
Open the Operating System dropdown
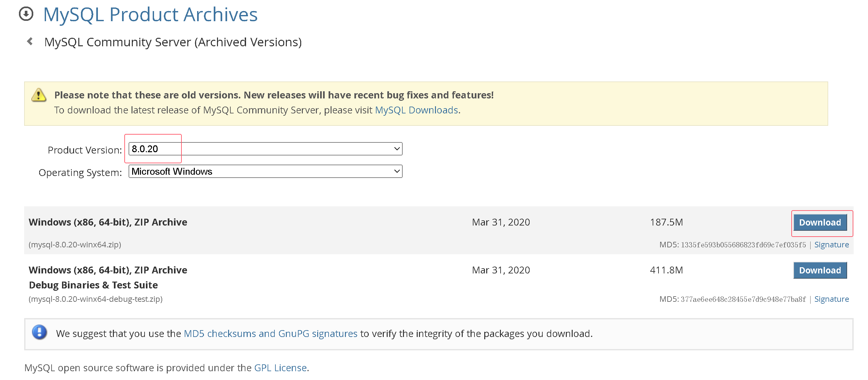pos(266,171)
